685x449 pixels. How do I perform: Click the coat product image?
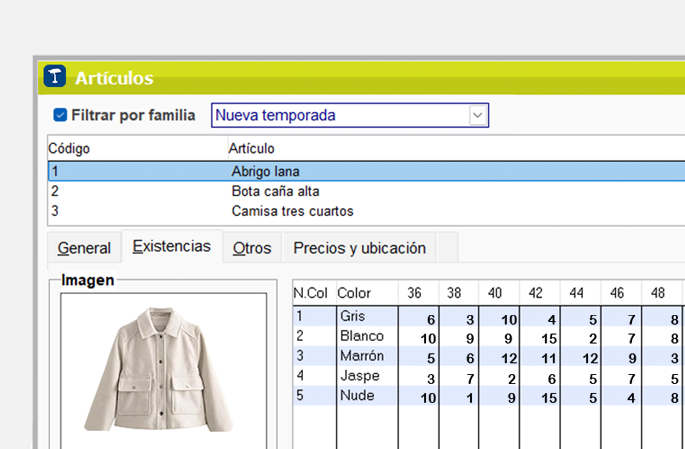163,368
